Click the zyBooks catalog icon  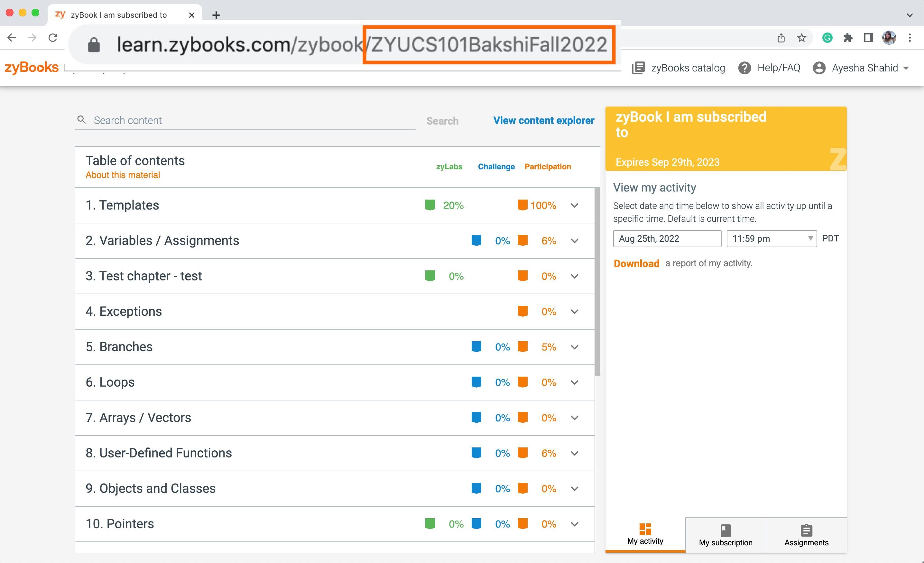click(638, 68)
